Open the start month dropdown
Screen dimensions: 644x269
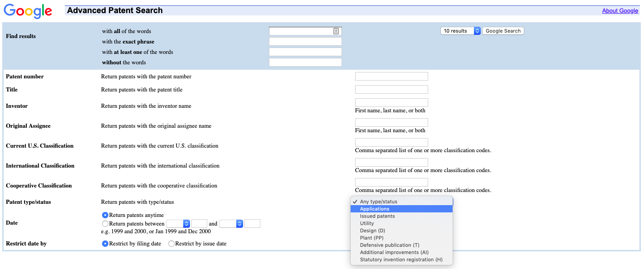[178, 224]
